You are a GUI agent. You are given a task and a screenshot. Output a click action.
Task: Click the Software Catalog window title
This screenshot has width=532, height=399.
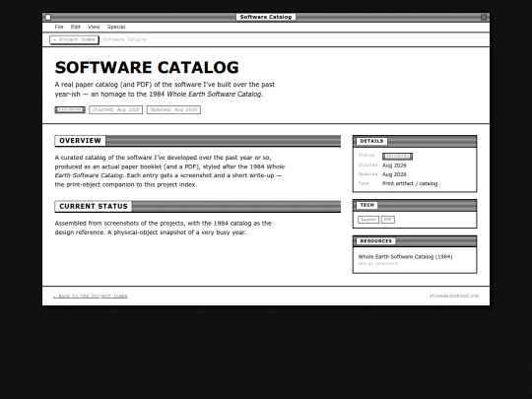click(x=266, y=17)
